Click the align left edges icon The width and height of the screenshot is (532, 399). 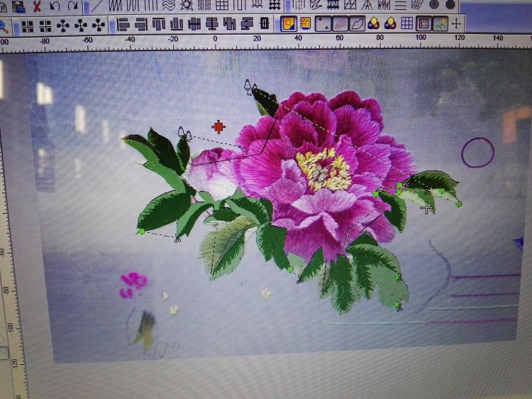(124, 25)
